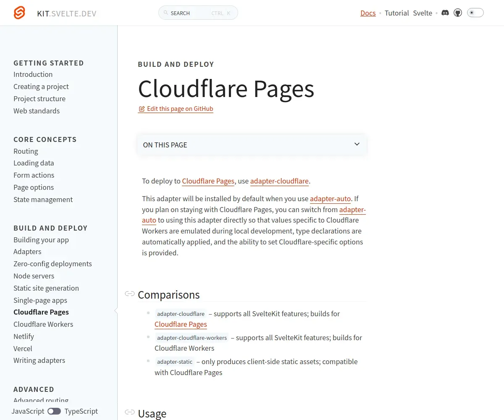Viewport: 504px width, 420px height.
Task: Open Static site generation sidebar entry
Action: pyautogui.click(x=46, y=288)
